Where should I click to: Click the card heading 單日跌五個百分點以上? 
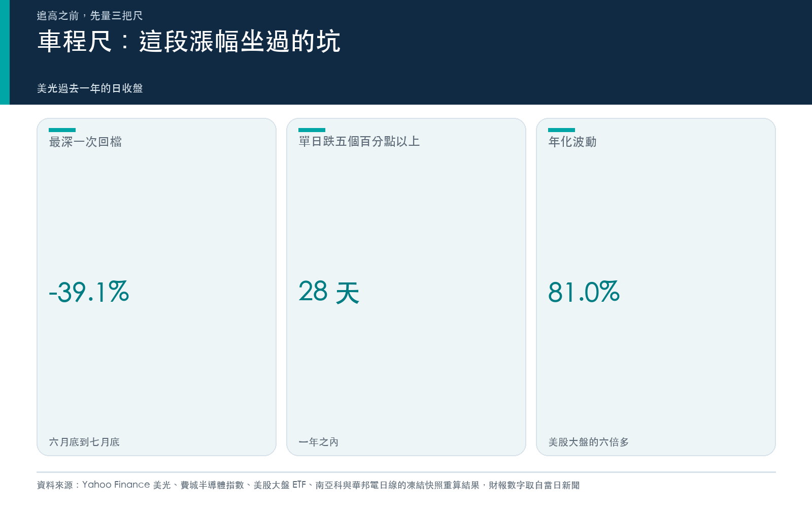pyautogui.click(x=359, y=141)
